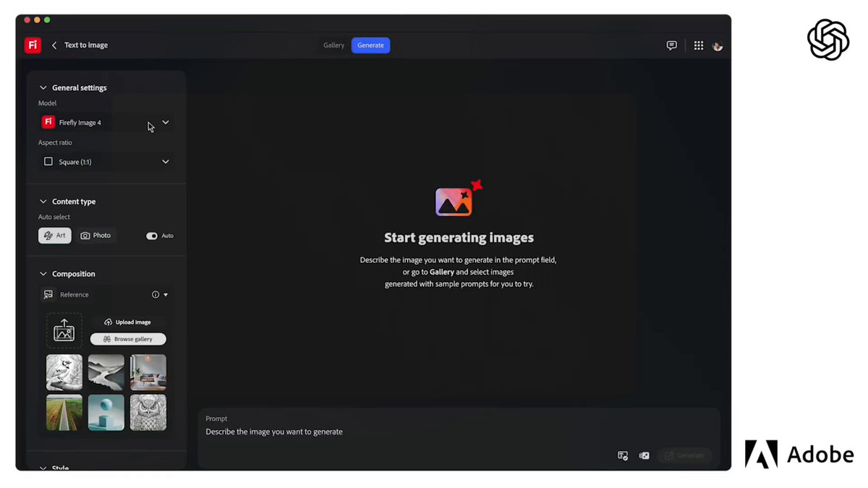Open the apps grid switcher
Image resolution: width=868 pixels, height=488 pixels.
coord(699,46)
